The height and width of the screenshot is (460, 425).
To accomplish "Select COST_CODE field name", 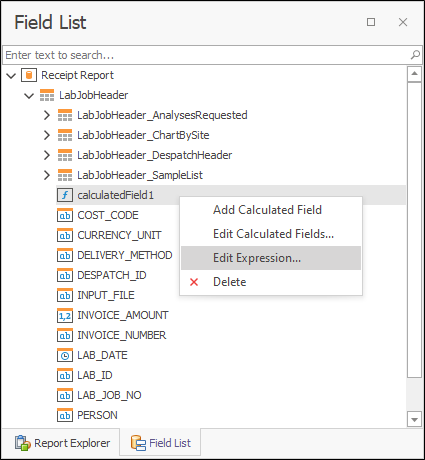I will (x=108, y=215).
